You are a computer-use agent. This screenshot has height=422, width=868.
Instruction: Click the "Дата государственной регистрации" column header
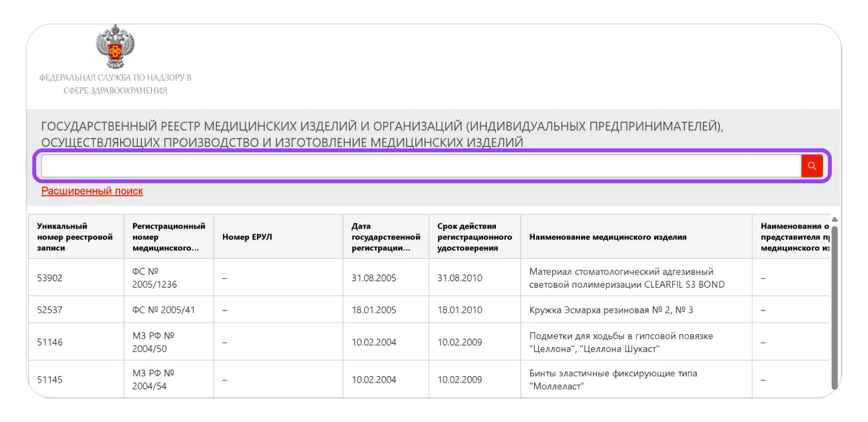[x=386, y=237]
